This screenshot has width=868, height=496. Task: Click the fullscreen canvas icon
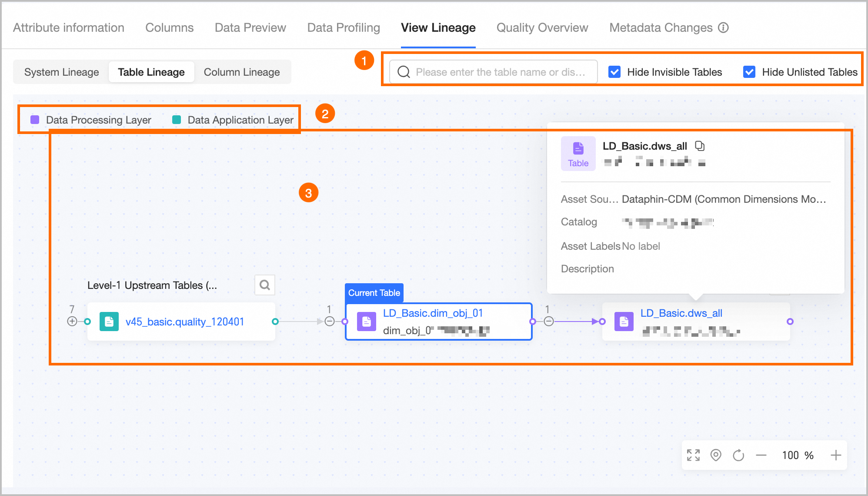693,455
